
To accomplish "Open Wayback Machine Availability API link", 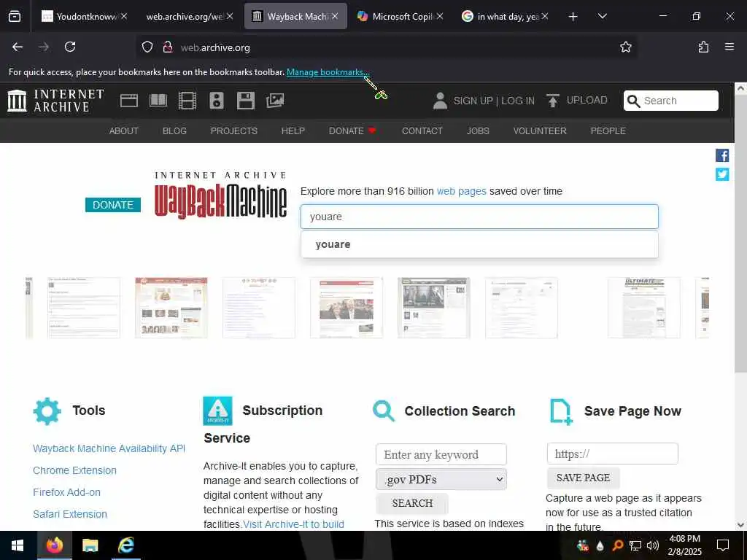I will 109,448.
